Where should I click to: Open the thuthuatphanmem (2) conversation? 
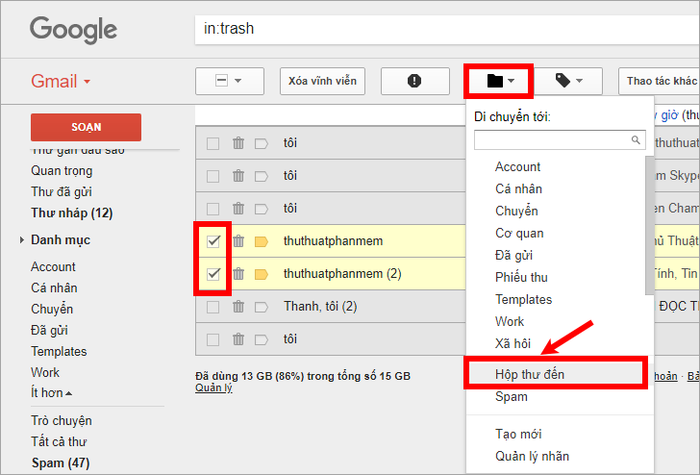[342, 274]
